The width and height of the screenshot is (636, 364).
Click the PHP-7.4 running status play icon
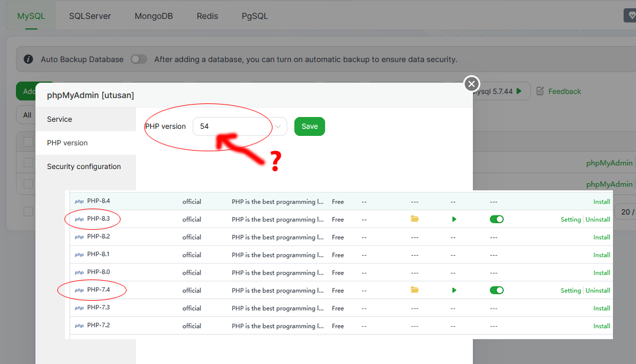(x=454, y=290)
